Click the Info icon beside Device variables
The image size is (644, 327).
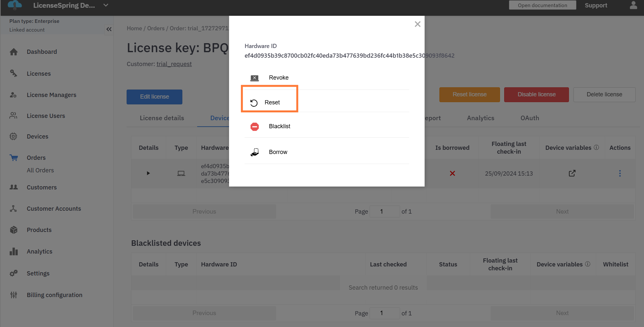[x=596, y=147]
